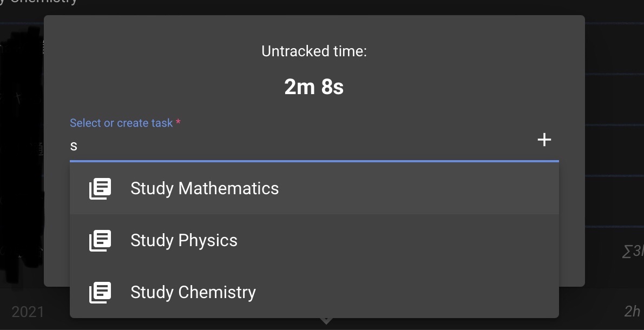Click the red asterisk marking the required field
644x330 pixels.
[x=178, y=123]
